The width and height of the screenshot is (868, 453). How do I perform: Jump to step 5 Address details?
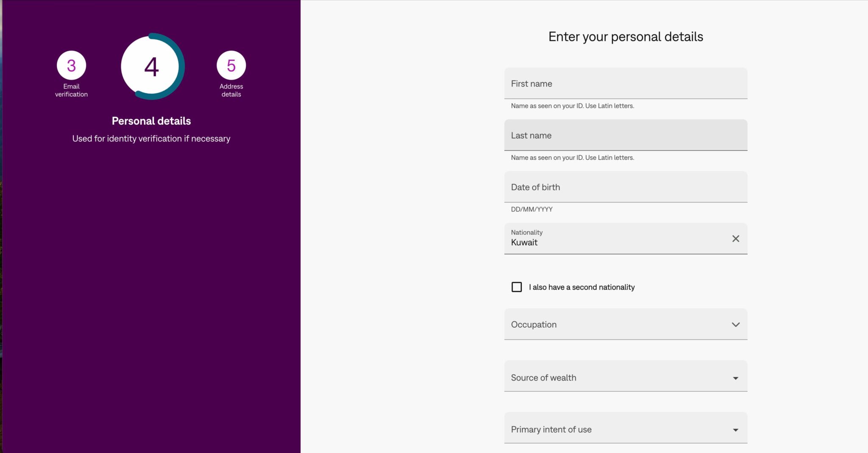point(231,65)
